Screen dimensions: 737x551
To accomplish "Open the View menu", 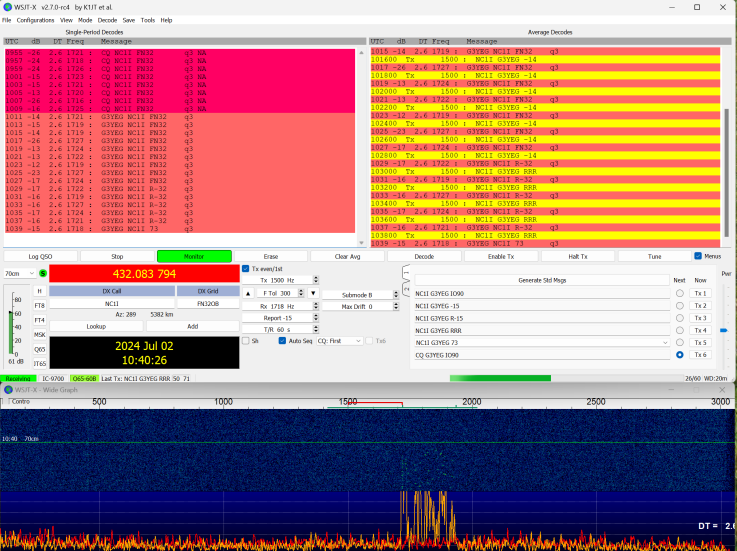I will pos(66,20).
